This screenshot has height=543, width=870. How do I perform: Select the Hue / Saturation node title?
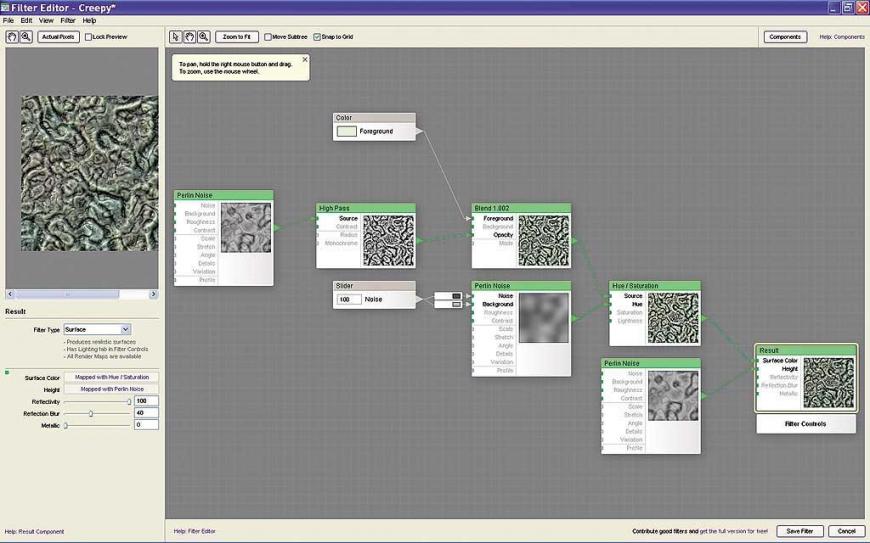pyautogui.click(x=635, y=286)
